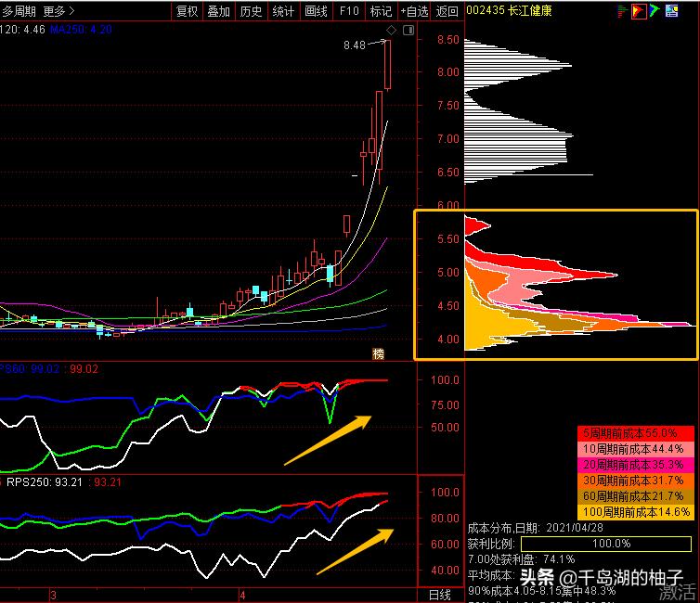Select the 画线 drawing tool
Screen dimensions: 700x603
pos(316,11)
